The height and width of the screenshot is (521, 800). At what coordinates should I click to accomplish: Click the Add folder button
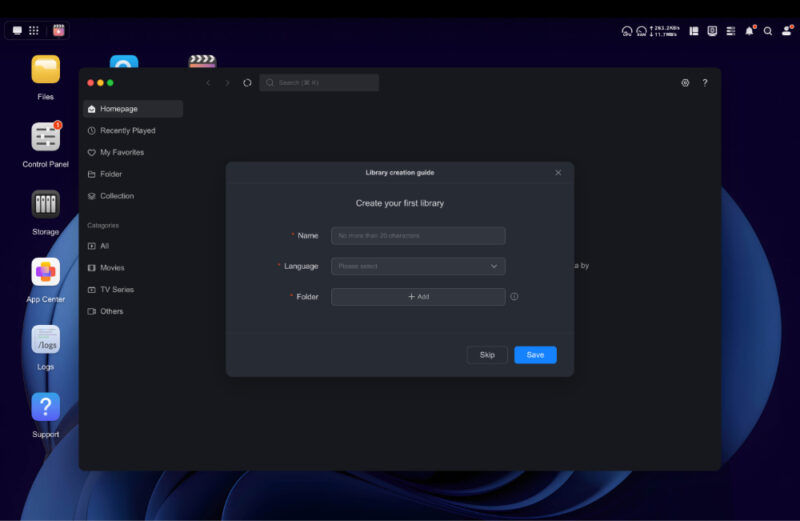pyautogui.click(x=418, y=297)
